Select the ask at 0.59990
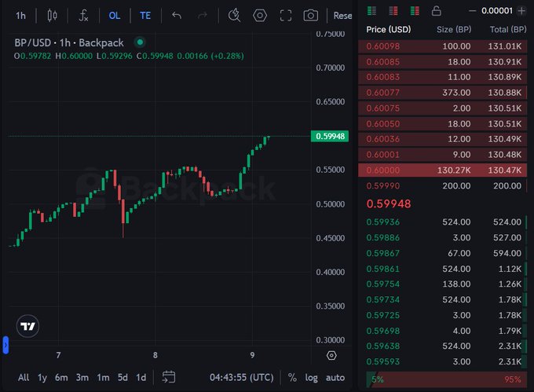534x392 pixels. click(x=443, y=185)
